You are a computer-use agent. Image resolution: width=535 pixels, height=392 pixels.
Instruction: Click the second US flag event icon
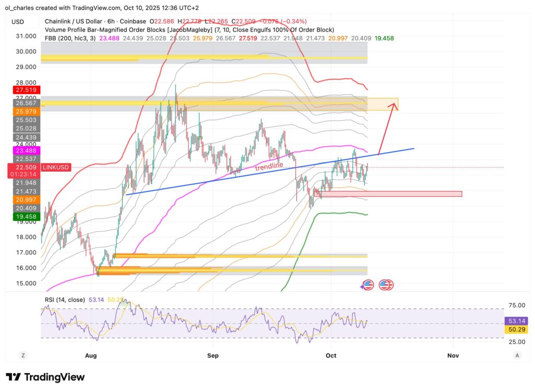pos(387,284)
